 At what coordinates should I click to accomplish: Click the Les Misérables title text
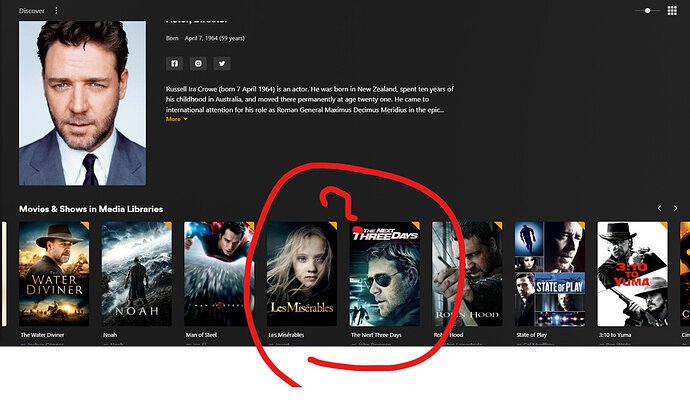pos(286,335)
